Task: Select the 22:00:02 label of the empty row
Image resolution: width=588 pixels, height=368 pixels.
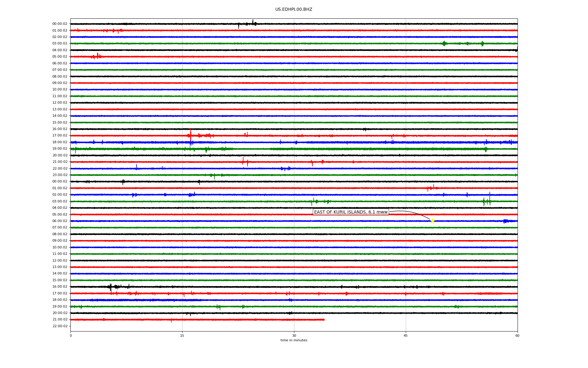Action: pos(60,326)
